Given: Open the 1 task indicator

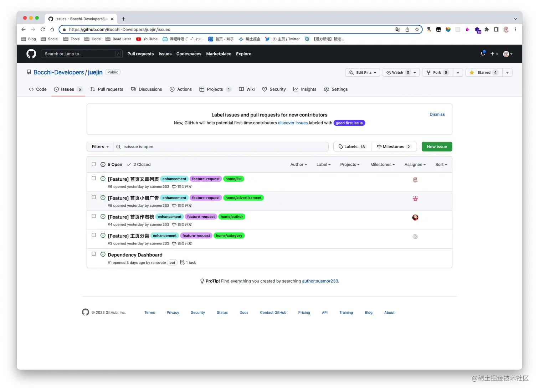Looking at the screenshot, I should tap(188, 263).
